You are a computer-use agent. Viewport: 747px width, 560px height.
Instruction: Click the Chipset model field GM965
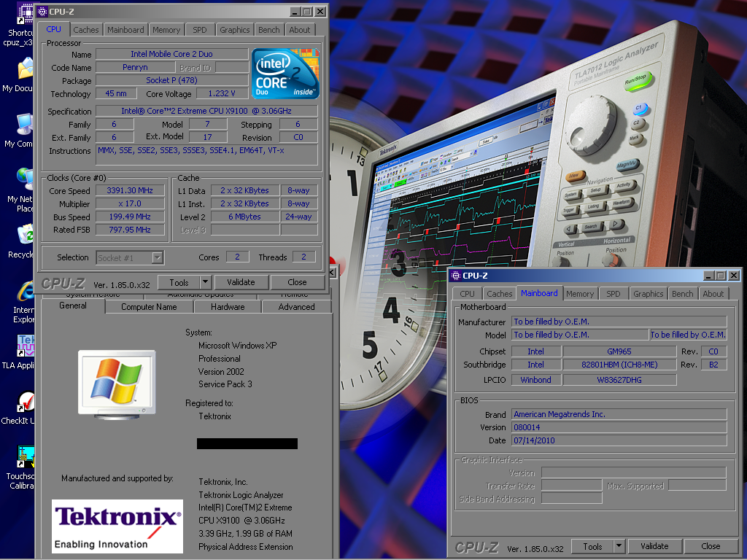(619, 351)
